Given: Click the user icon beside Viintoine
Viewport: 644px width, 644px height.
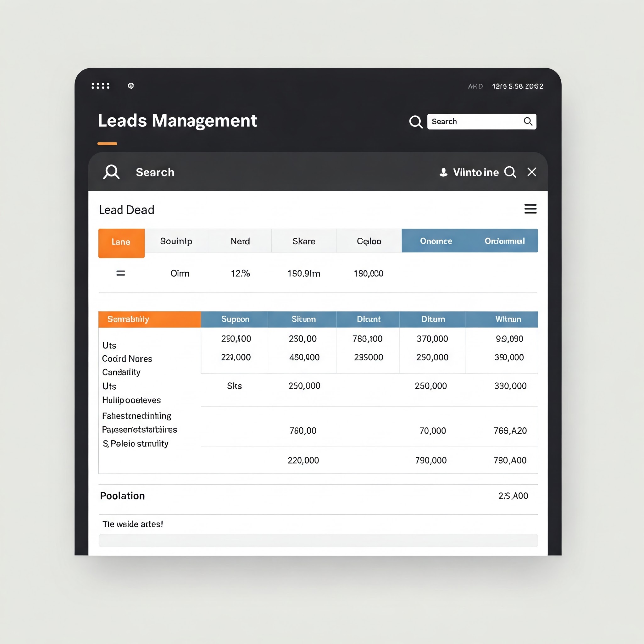Looking at the screenshot, I should pos(443,172).
